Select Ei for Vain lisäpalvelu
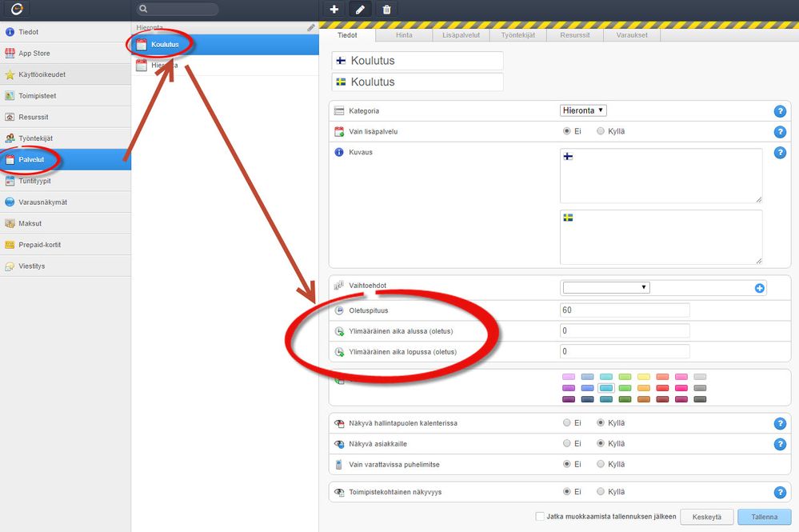Screen dimensions: 799x532 566,131
